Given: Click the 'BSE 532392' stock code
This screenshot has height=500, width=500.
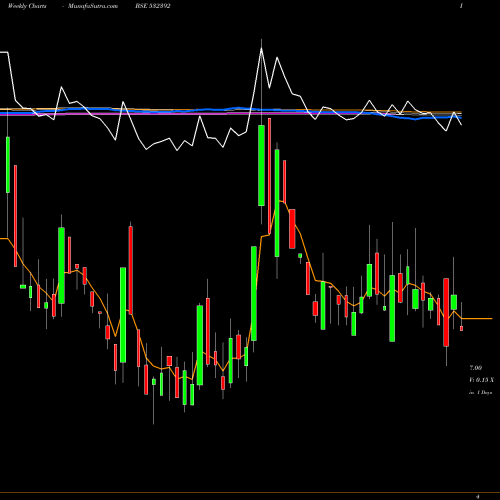Looking at the screenshot, I should click(x=153, y=6).
